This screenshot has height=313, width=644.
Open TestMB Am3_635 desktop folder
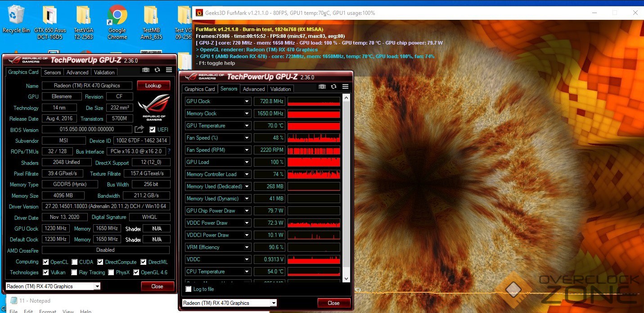tap(151, 23)
